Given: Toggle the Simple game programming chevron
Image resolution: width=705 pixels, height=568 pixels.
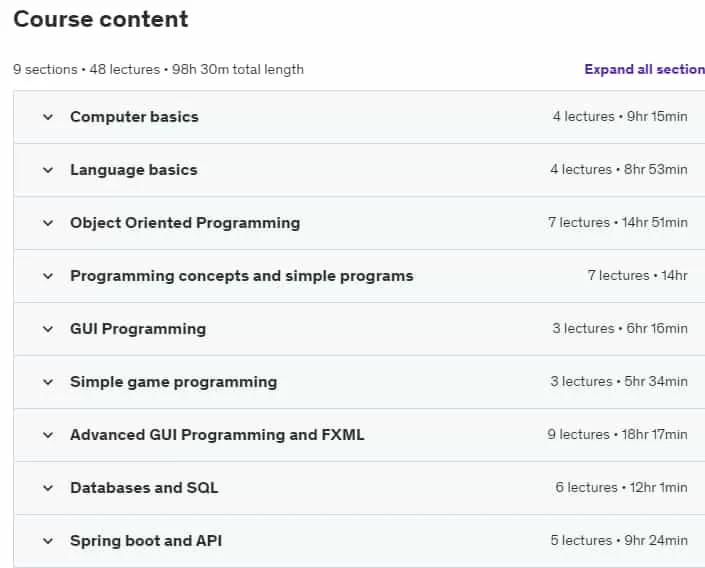Looking at the screenshot, I should pyautogui.click(x=48, y=382).
